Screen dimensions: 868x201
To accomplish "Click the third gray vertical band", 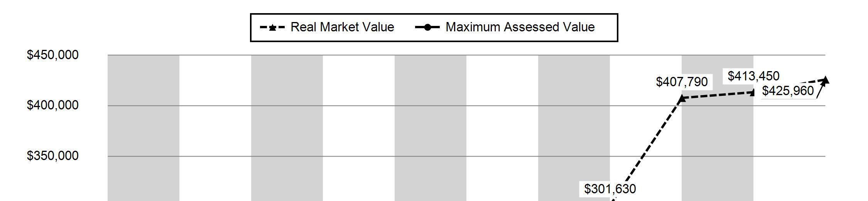I will [431, 128].
